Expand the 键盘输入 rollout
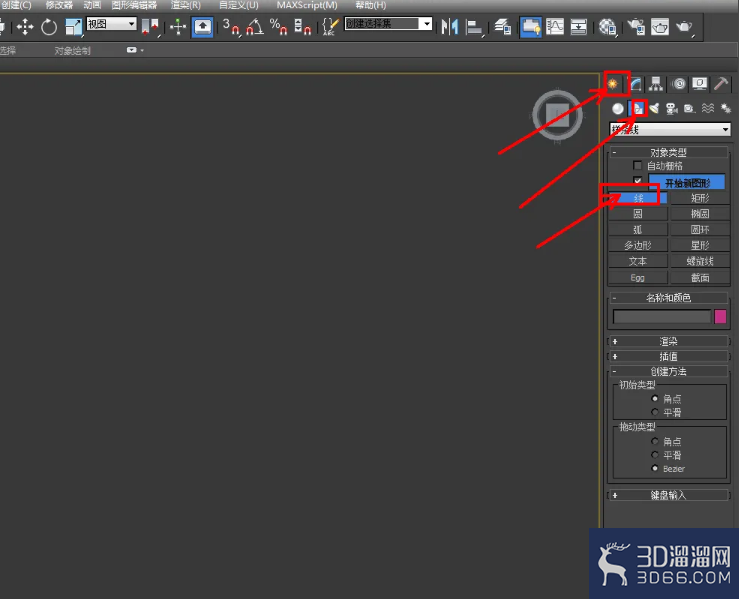The image size is (739, 599). pyautogui.click(x=668, y=495)
